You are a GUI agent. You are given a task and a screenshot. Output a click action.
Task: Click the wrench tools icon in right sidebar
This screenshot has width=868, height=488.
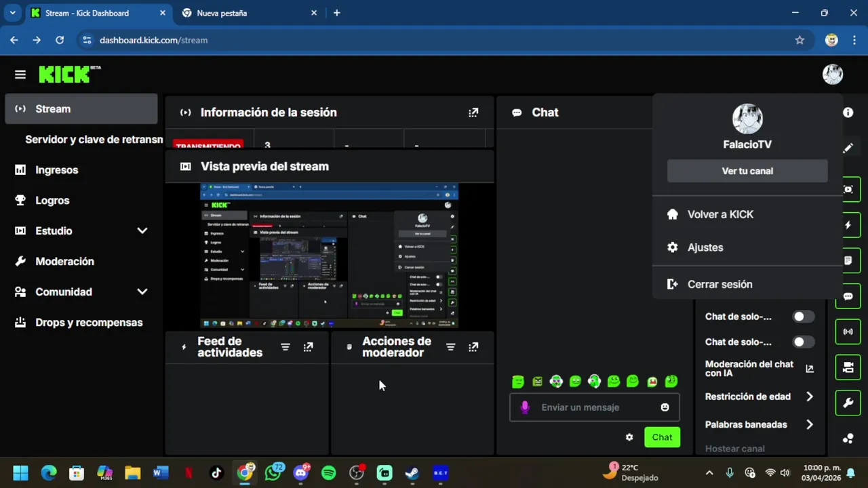848,403
